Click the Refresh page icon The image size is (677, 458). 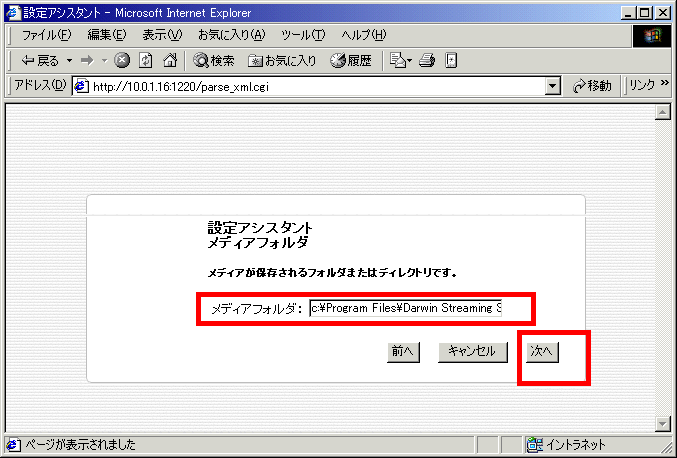(146, 61)
